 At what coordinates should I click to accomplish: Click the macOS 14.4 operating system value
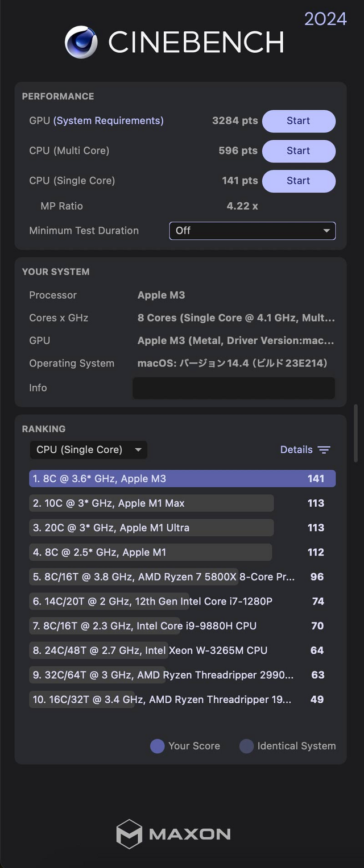233,364
